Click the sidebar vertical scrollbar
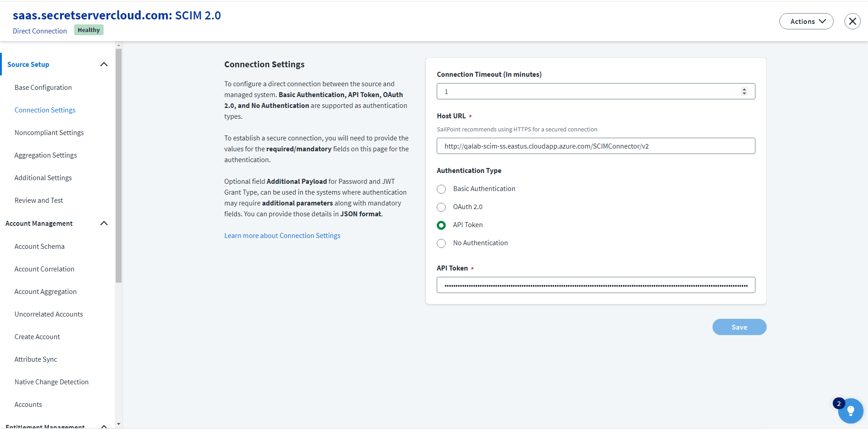This screenshot has height=429, width=868. coord(118,167)
